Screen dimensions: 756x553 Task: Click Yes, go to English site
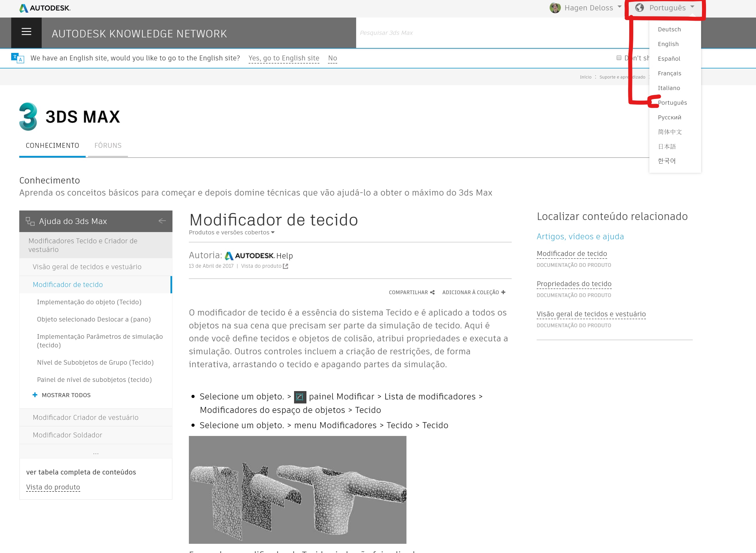(x=284, y=58)
